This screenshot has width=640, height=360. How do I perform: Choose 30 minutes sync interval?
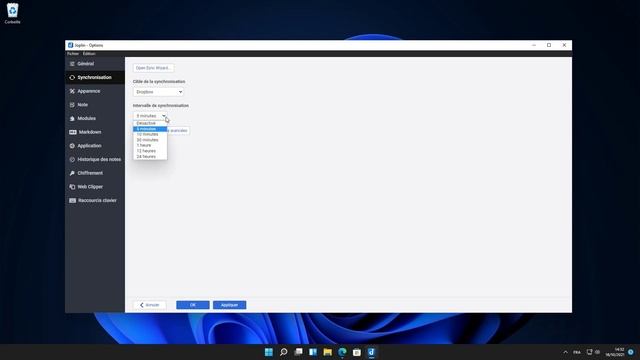coord(150,140)
